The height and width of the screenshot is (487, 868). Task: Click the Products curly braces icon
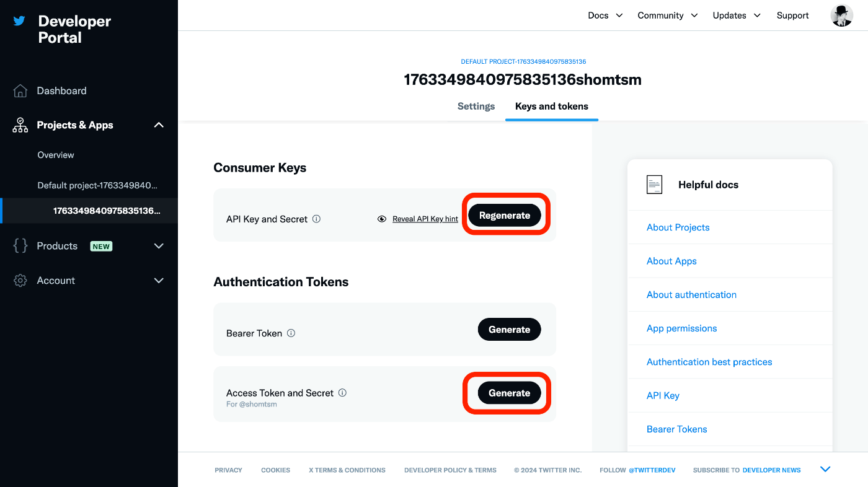[20, 246]
